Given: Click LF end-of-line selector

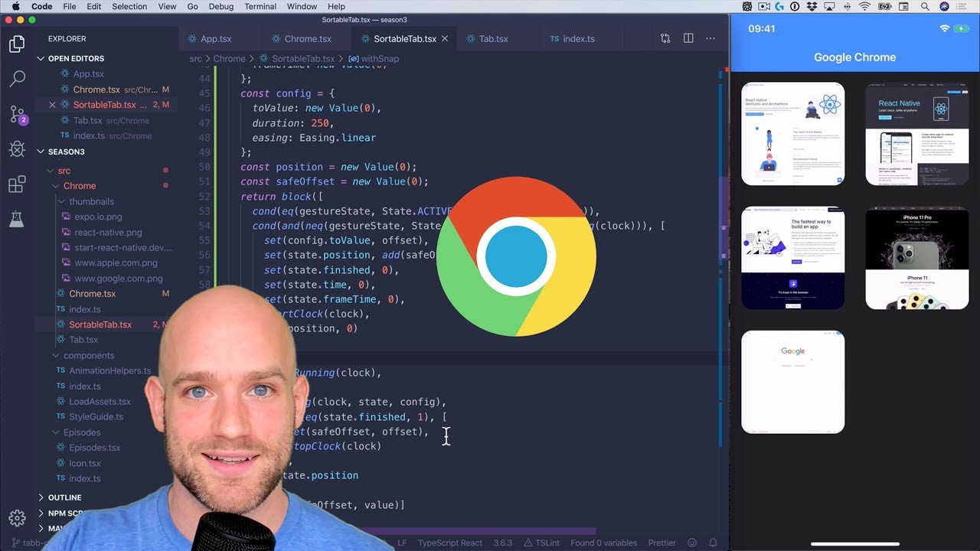Looking at the screenshot, I should point(402,543).
